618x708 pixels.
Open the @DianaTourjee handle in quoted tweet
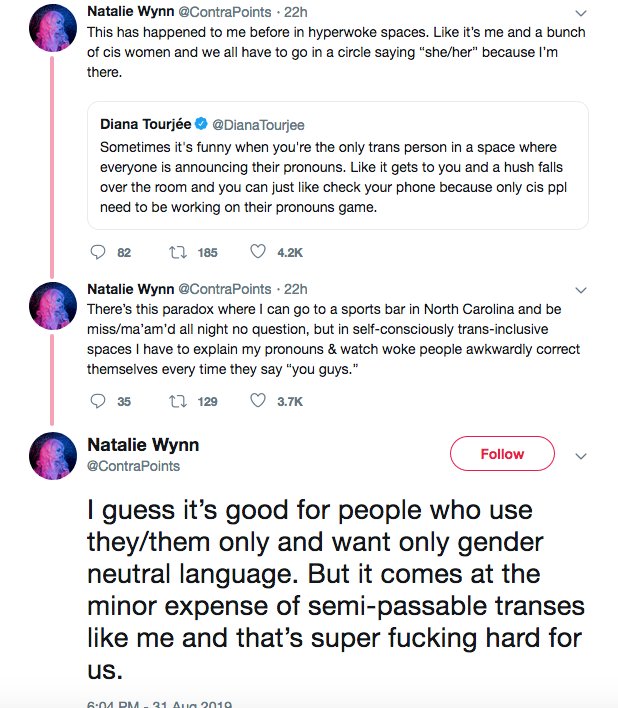(258, 125)
